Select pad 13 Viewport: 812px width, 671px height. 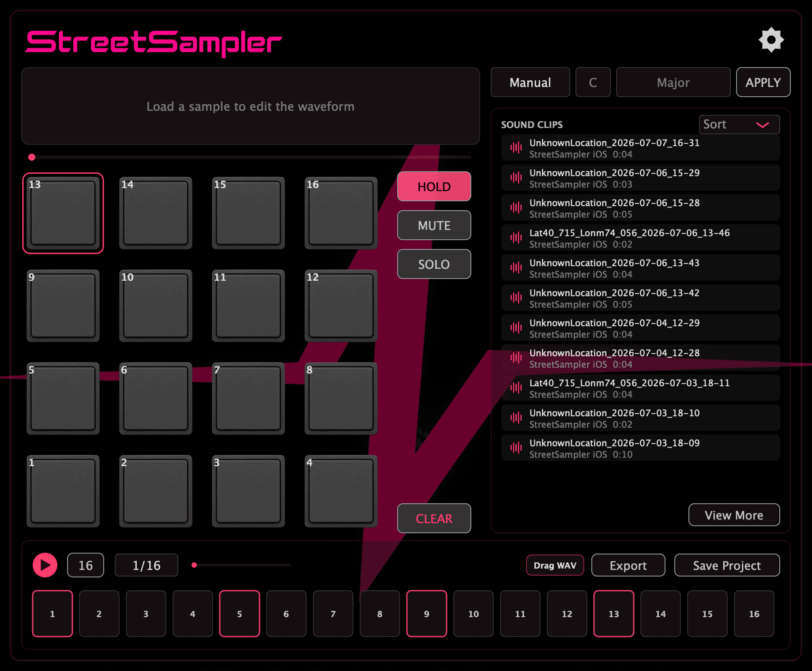pos(63,213)
